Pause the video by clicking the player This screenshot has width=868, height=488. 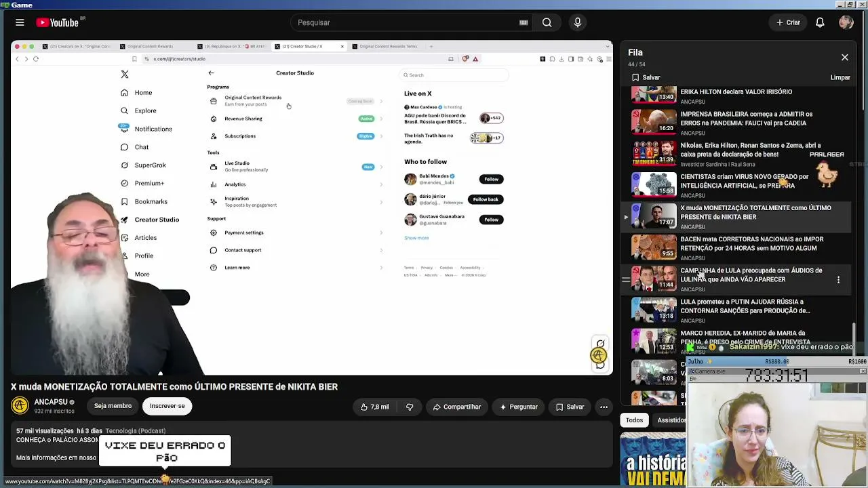click(x=312, y=207)
